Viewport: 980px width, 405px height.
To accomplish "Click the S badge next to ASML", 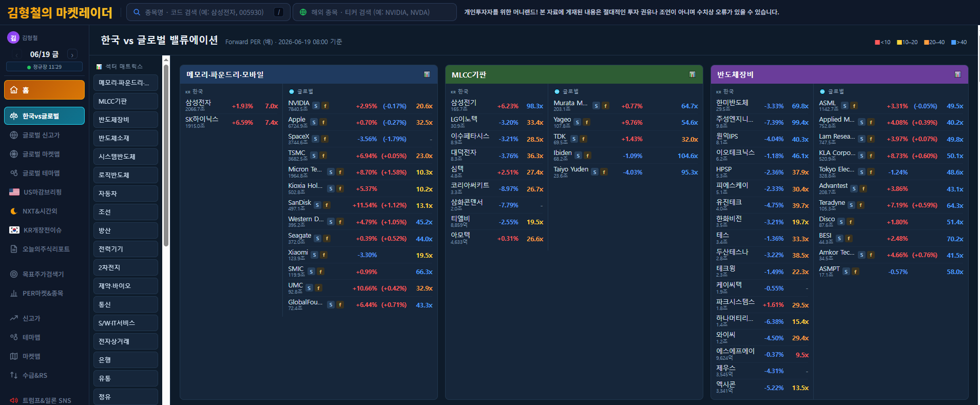I will [x=844, y=106].
